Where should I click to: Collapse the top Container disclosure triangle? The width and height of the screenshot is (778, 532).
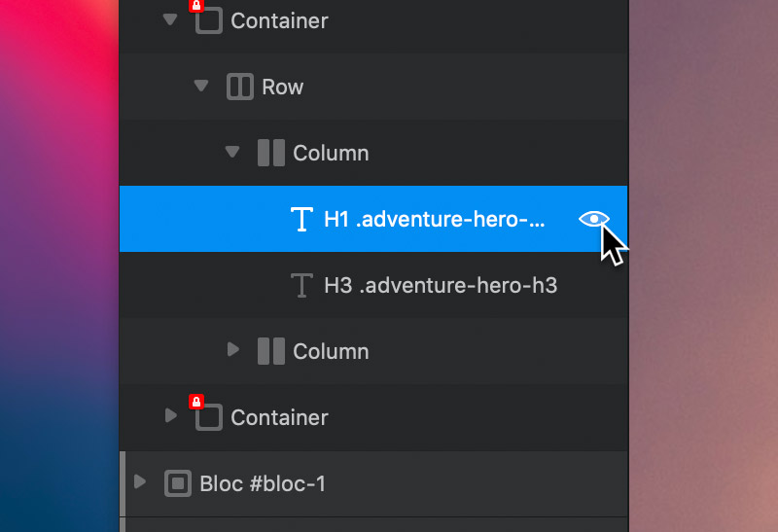(170, 19)
